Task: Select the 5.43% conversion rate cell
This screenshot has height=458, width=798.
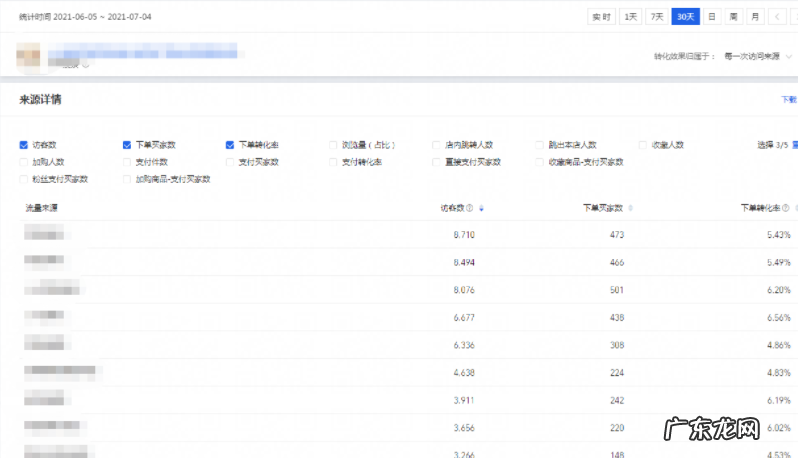Action: 779,235
